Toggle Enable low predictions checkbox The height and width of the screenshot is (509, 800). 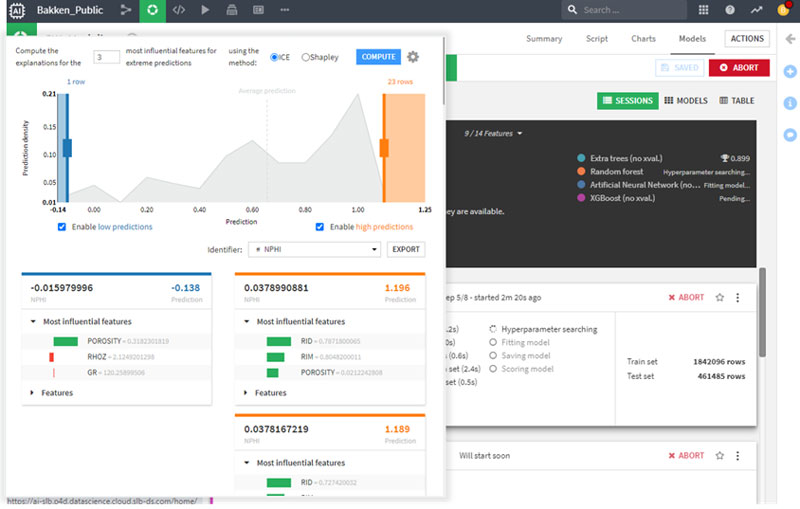tap(62, 226)
